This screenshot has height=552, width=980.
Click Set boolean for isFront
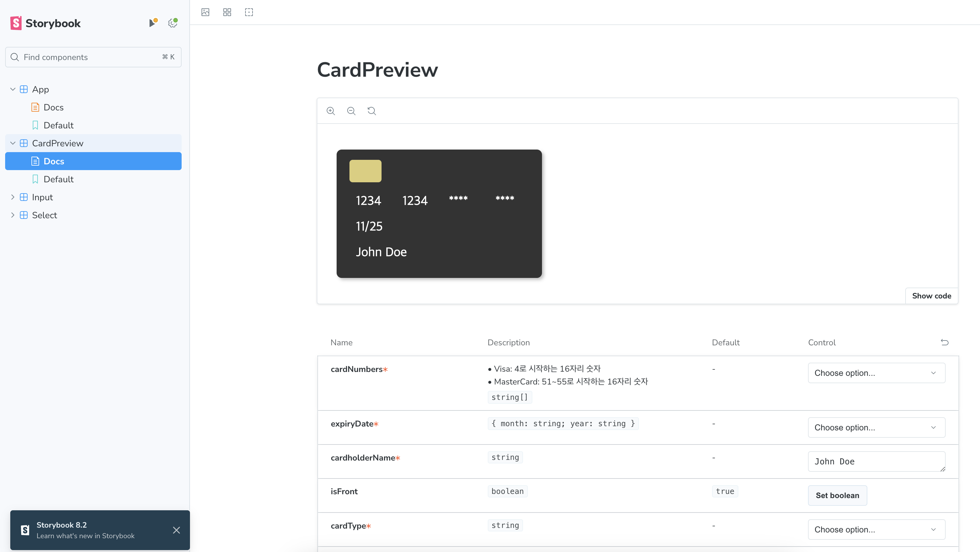point(837,495)
